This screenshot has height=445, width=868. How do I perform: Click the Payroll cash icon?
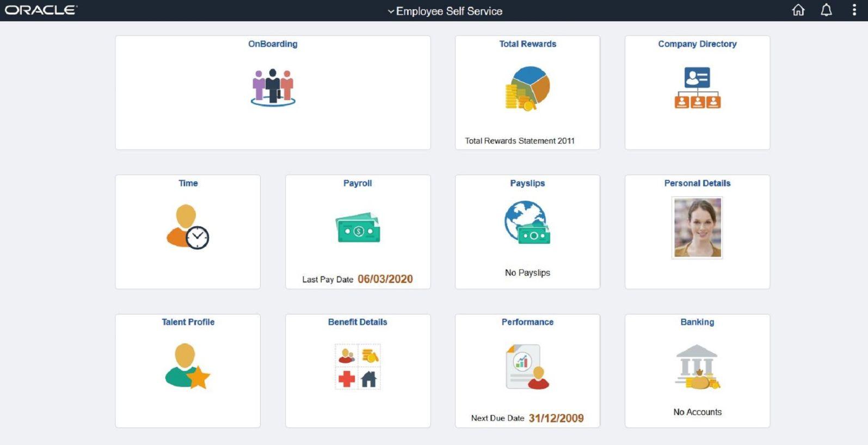coord(358,228)
